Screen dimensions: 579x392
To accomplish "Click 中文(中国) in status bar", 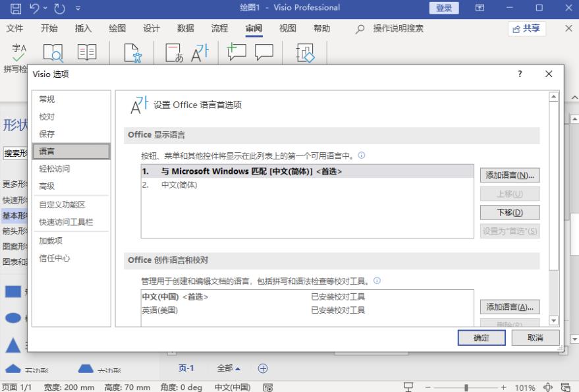I will click(x=233, y=387).
